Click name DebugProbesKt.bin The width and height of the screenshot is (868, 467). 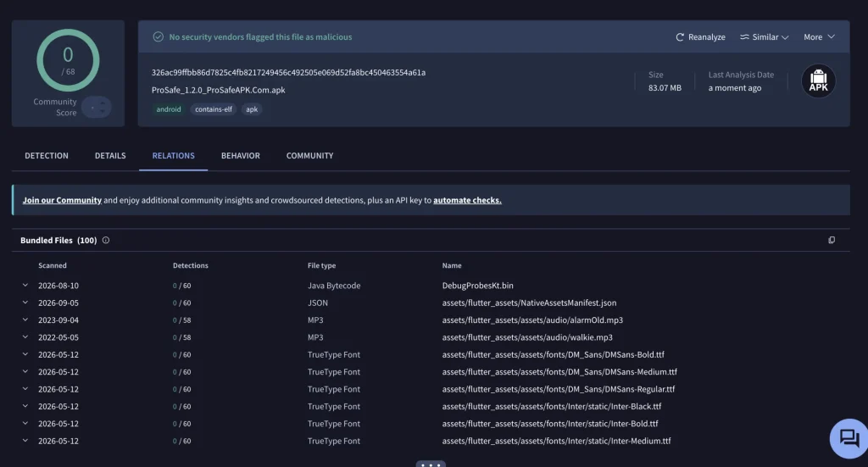478,286
